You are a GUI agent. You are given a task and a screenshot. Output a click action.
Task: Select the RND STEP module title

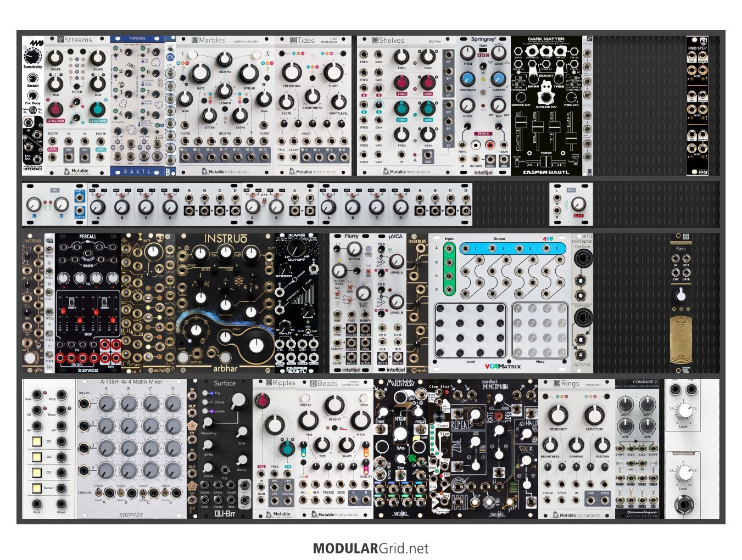pyautogui.click(x=698, y=48)
